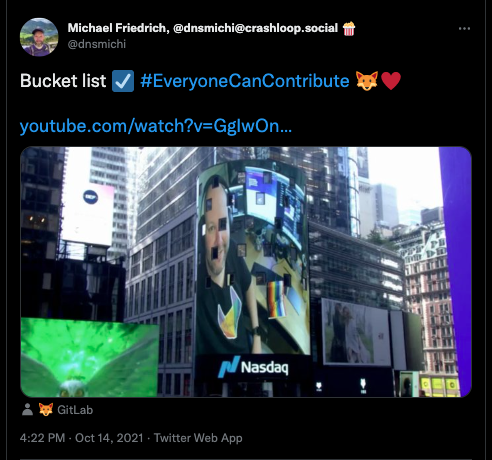Viewport: 492px width, 460px height.
Task: Click the fox emoji next to GitLab
Action: tap(46, 410)
